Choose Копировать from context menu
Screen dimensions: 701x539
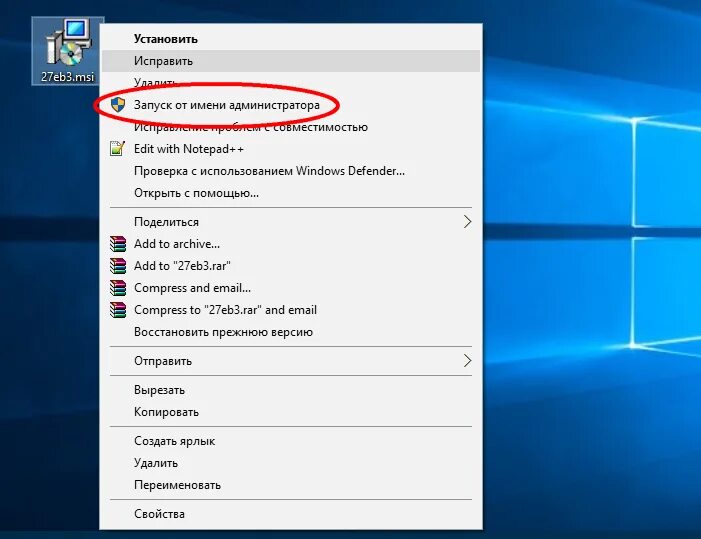click(291, 412)
